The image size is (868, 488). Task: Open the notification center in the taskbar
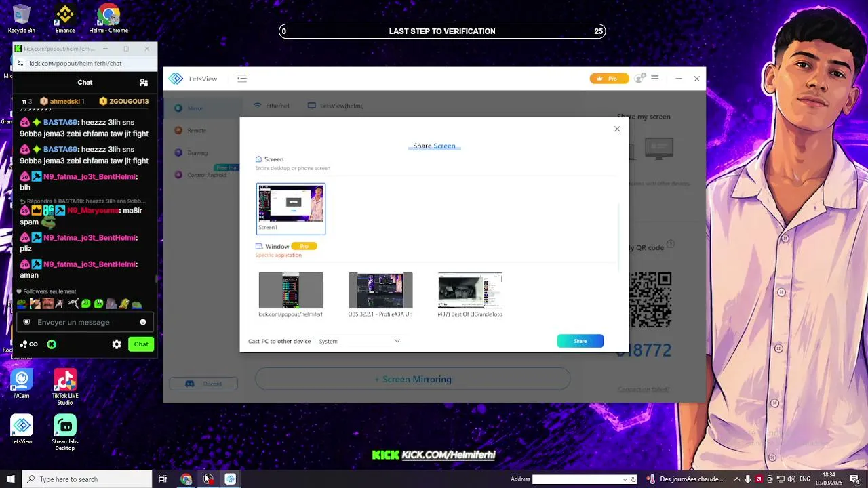pyautogui.click(x=855, y=479)
